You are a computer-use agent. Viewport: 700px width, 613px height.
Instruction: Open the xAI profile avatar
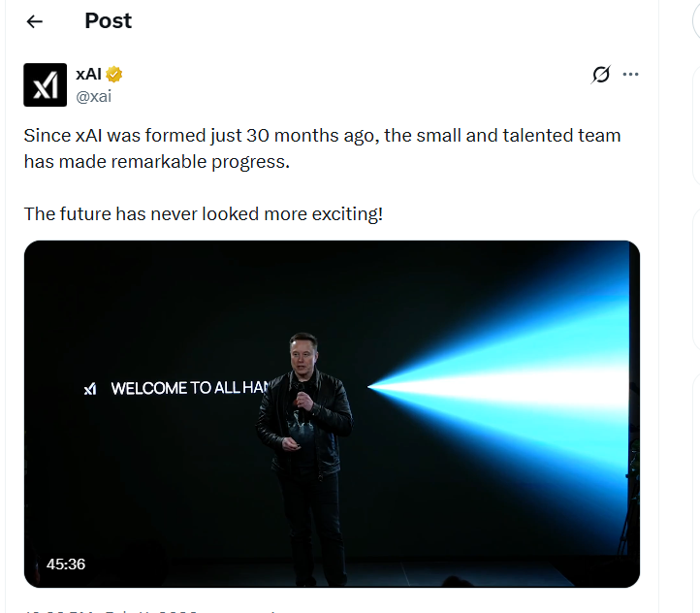click(x=45, y=84)
